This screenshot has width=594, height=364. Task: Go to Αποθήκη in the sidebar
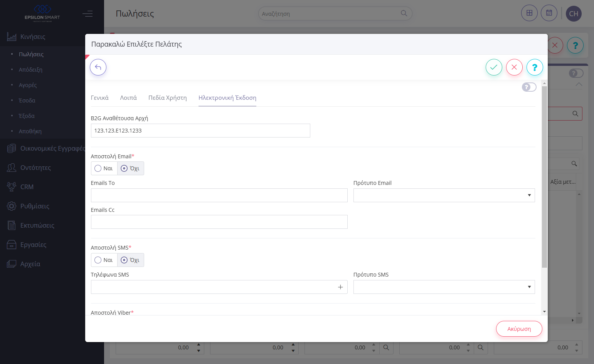coord(30,131)
